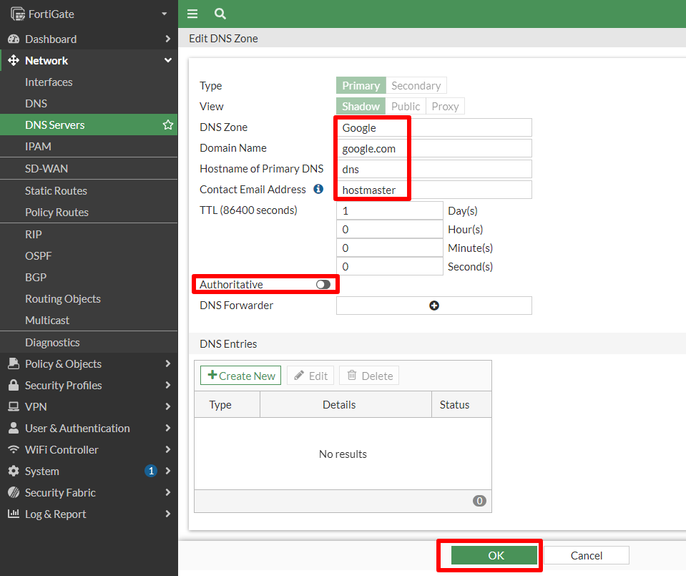Click the Domain Name field
This screenshot has height=576, width=686.
point(434,148)
